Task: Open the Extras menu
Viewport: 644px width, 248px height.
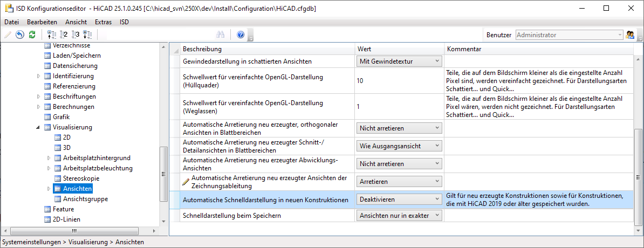Action: click(103, 22)
